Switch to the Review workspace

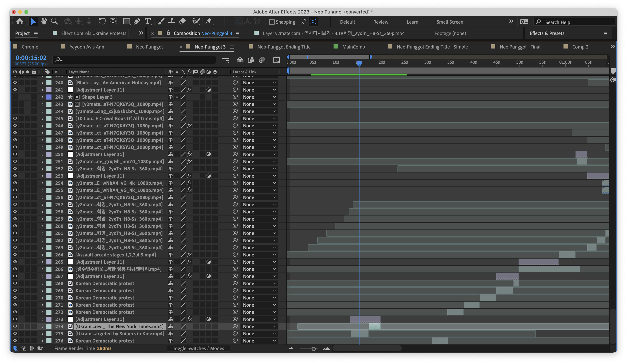pyautogui.click(x=380, y=22)
